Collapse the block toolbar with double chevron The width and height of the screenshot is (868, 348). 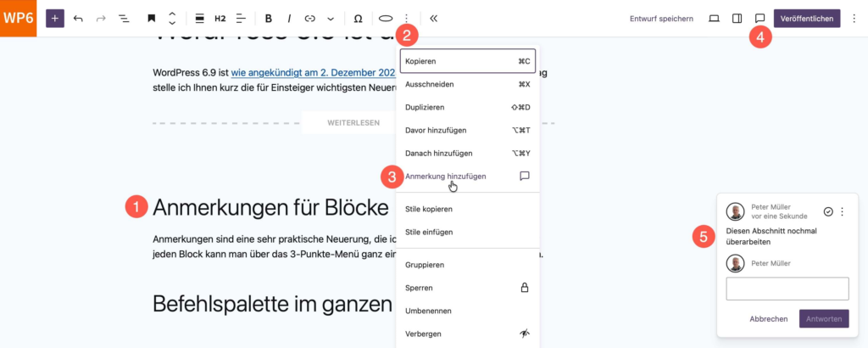pyautogui.click(x=434, y=18)
